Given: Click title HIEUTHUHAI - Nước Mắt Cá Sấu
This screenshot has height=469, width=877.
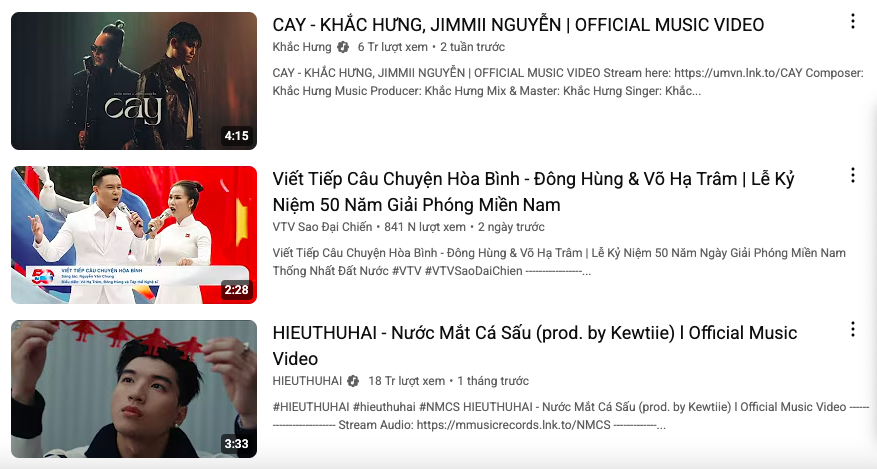Looking at the screenshot, I should (534, 345).
